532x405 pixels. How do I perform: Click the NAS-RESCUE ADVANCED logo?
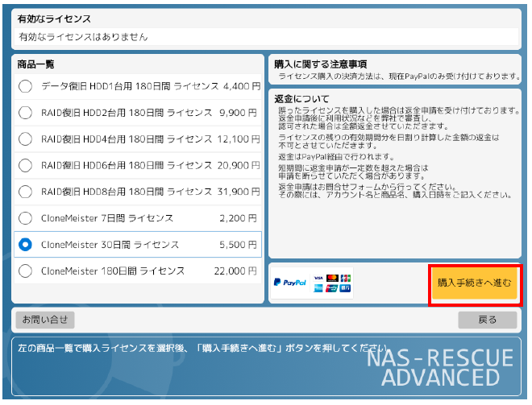tap(439, 367)
